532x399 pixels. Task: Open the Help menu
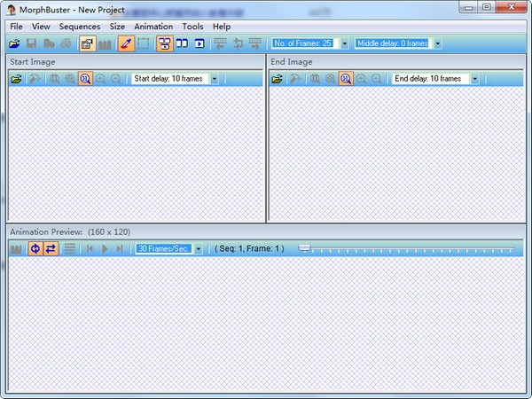pos(222,27)
